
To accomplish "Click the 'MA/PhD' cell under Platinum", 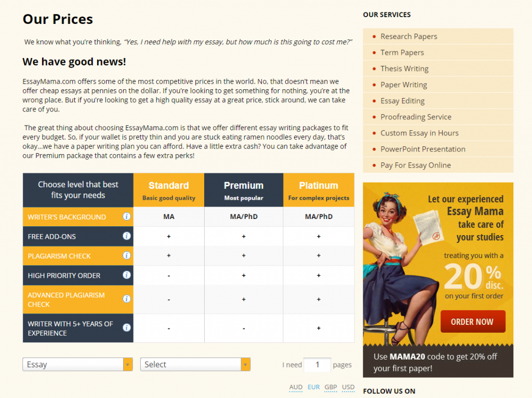I will click(x=318, y=216).
